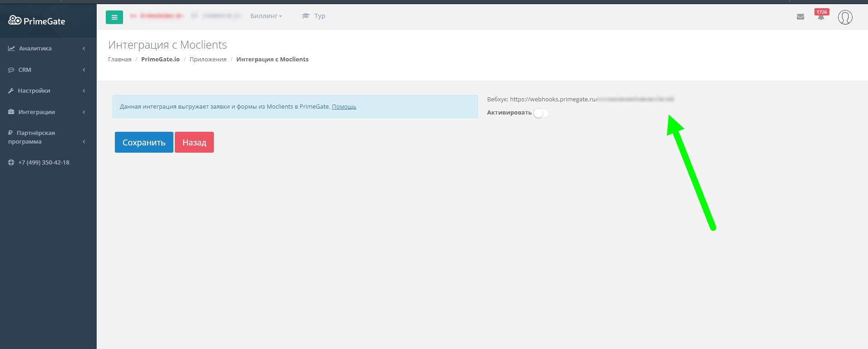Image resolution: width=868 pixels, height=349 pixels.
Task: Click the phone support lifebuoy icon
Action: pyautogui.click(x=11, y=162)
